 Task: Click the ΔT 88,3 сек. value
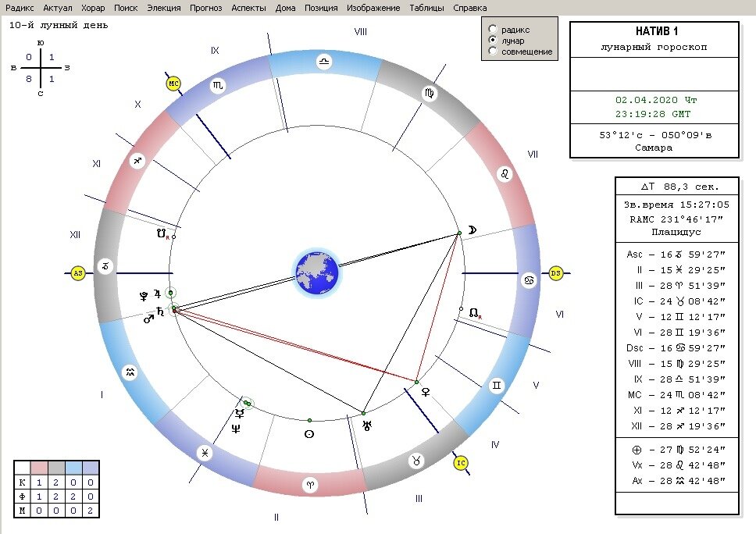(x=679, y=187)
